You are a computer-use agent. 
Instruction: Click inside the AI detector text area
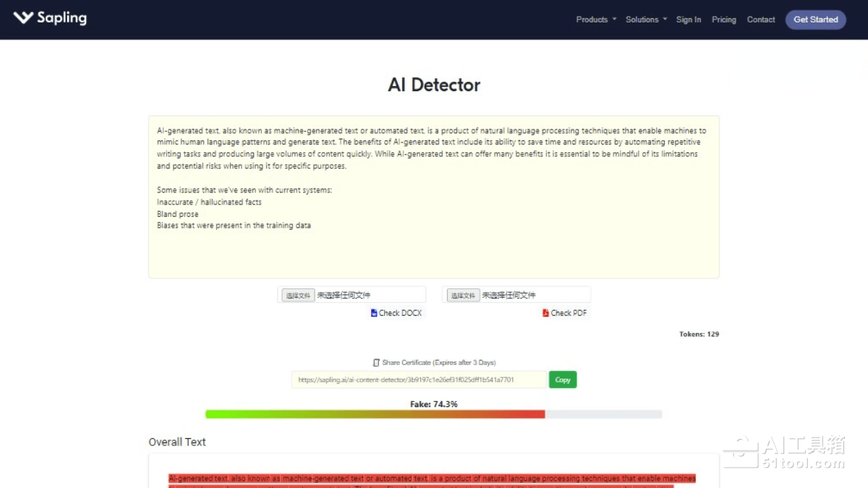point(434,246)
